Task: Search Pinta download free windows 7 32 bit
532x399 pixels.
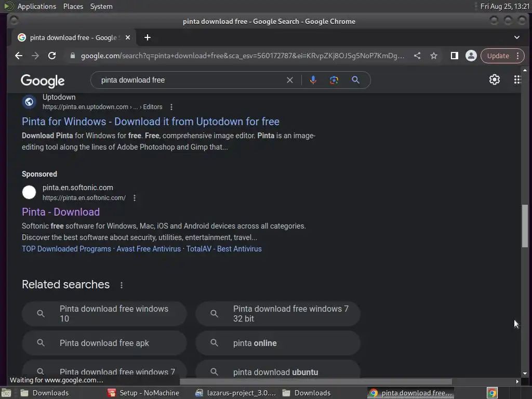Action: pyautogui.click(x=277, y=314)
